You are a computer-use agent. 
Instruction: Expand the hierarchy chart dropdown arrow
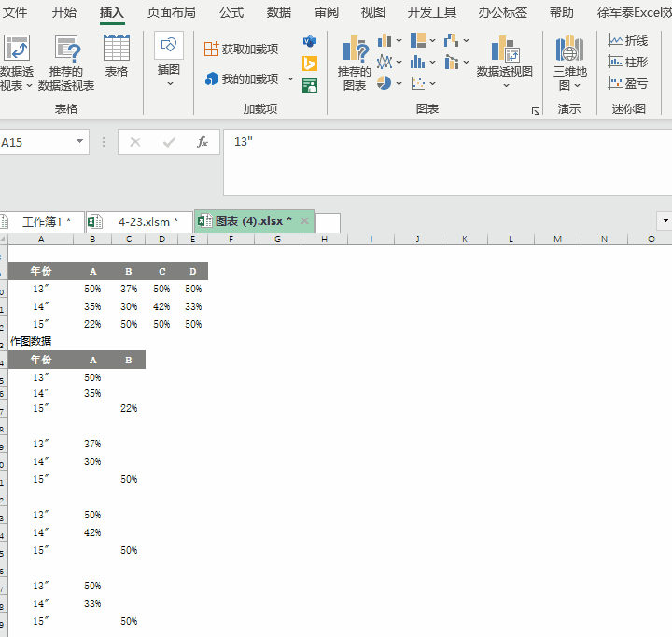pyautogui.click(x=432, y=41)
